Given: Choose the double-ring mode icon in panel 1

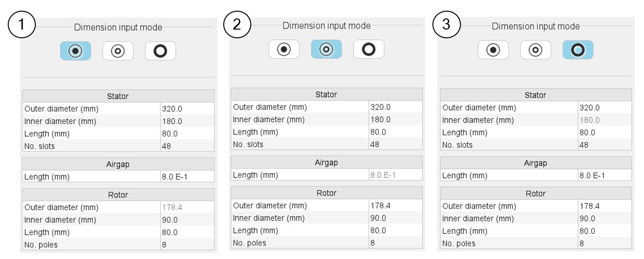Looking at the screenshot, I should (118, 51).
